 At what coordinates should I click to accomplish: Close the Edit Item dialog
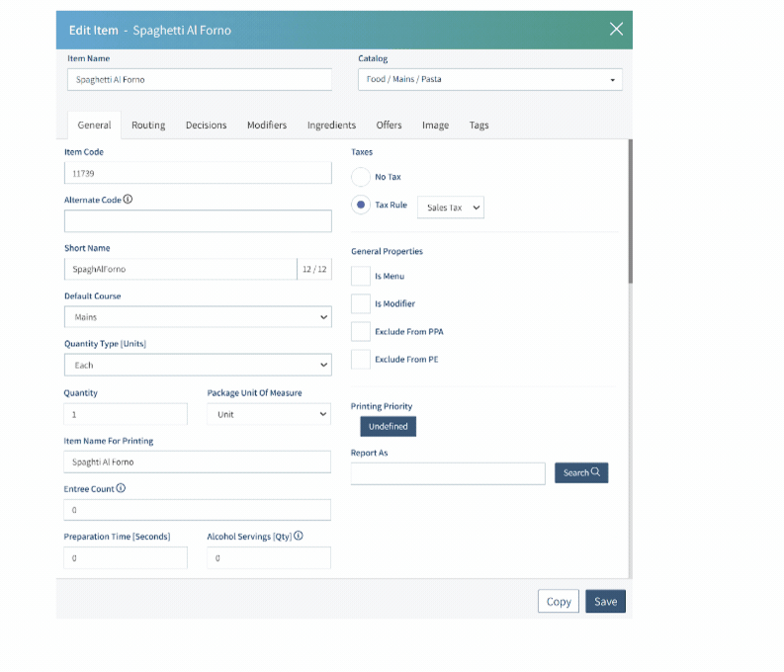click(616, 29)
